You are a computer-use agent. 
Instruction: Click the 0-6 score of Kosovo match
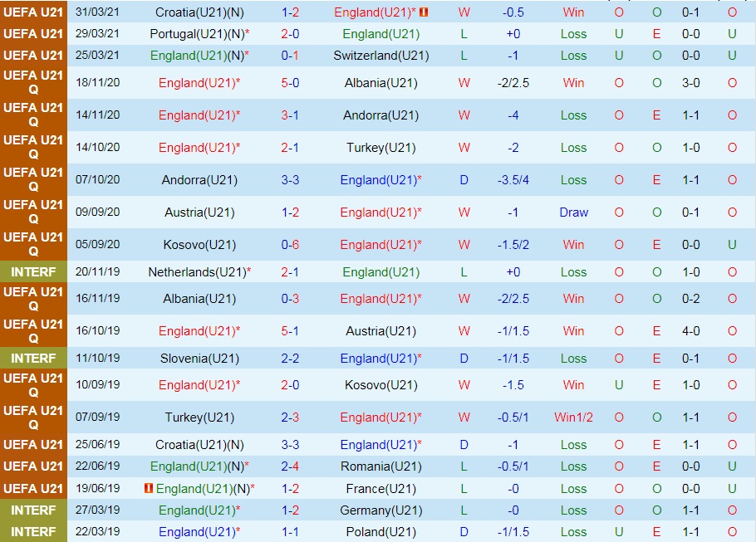pyautogui.click(x=290, y=245)
